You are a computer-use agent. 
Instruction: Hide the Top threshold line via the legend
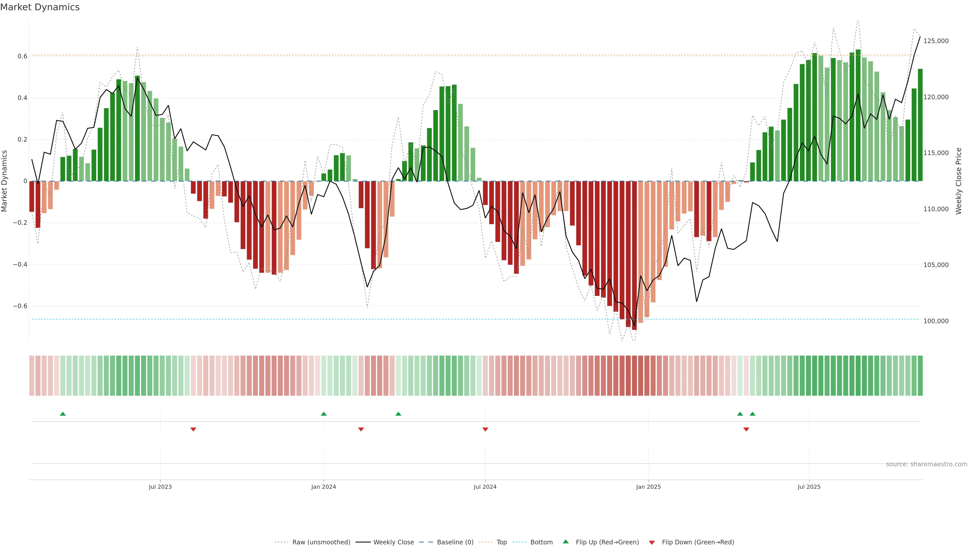tap(501, 542)
